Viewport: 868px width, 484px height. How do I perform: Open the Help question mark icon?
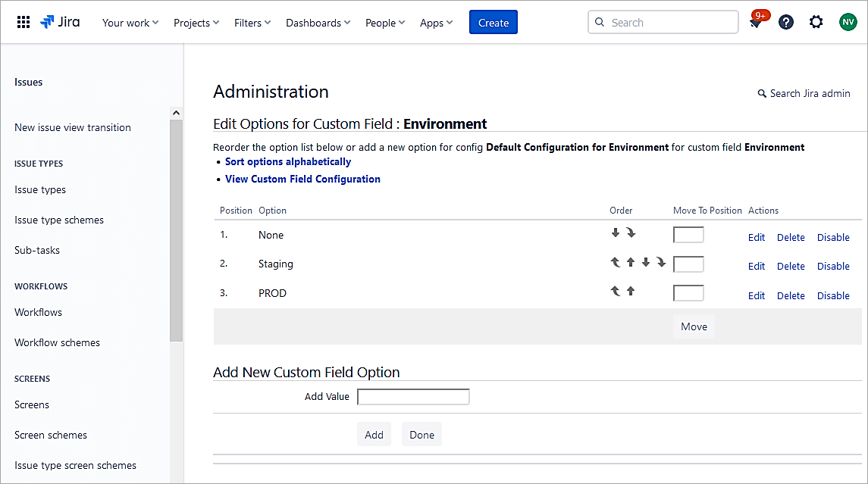786,23
